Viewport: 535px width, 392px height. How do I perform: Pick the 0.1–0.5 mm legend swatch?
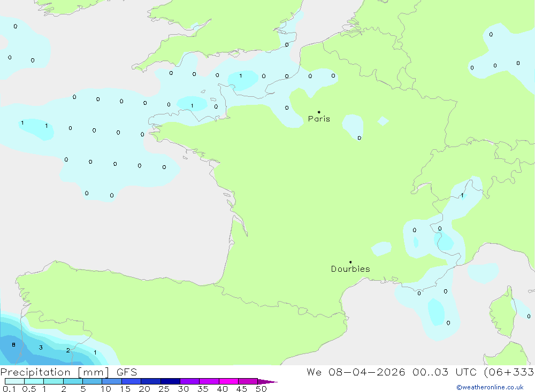(14, 381)
